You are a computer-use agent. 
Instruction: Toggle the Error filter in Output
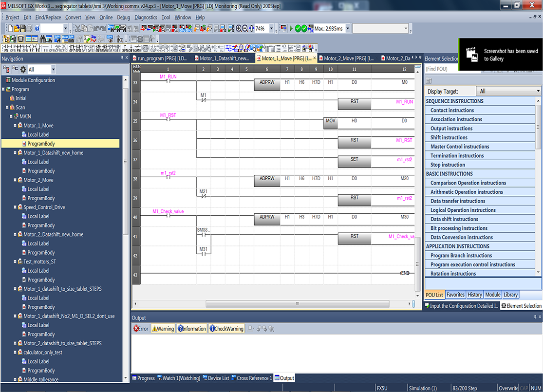pos(141,329)
